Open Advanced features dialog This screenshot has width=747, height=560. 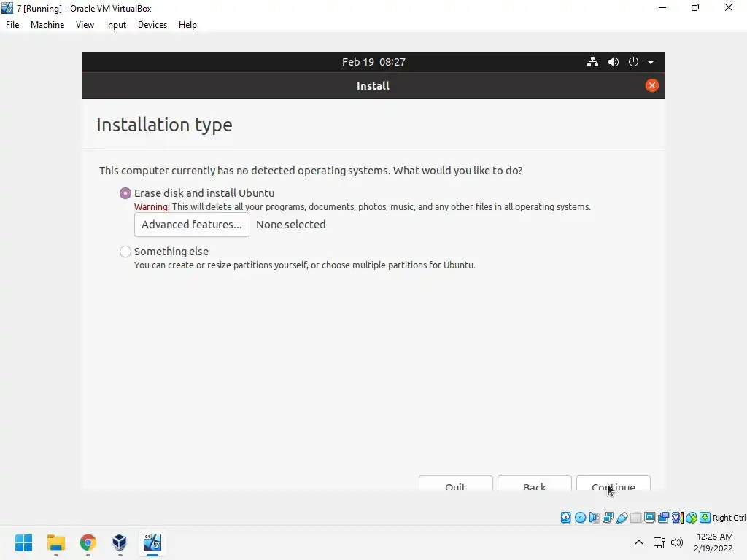click(x=192, y=225)
